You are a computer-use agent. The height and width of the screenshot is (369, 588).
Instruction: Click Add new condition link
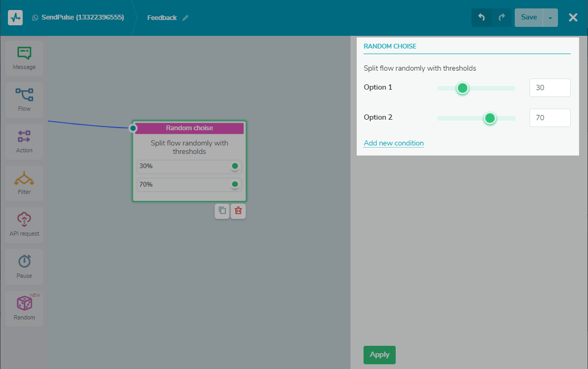(394, 143)
